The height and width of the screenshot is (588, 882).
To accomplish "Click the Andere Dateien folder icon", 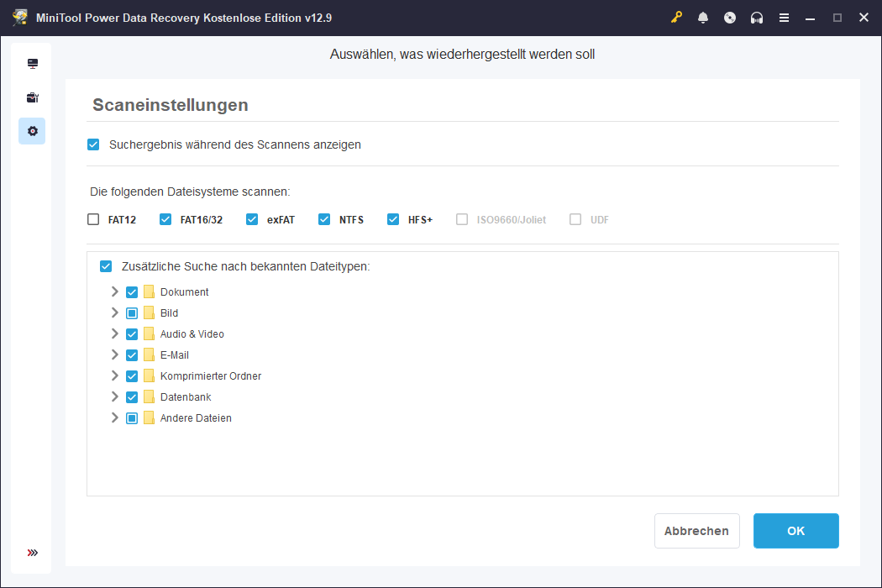I will pyautogui.click(x=149, y=417).
